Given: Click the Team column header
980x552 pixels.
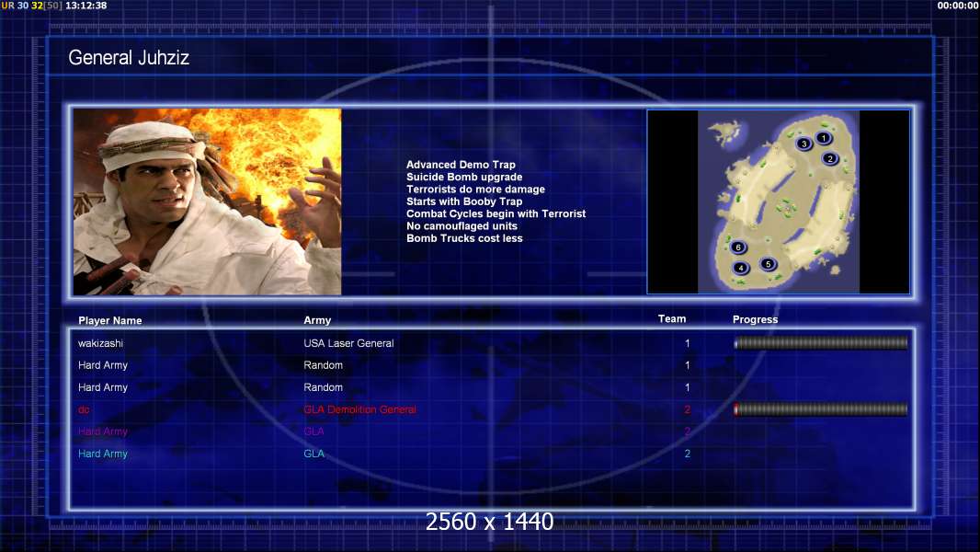Looking at the screenshot, I should tap(671, 319).
